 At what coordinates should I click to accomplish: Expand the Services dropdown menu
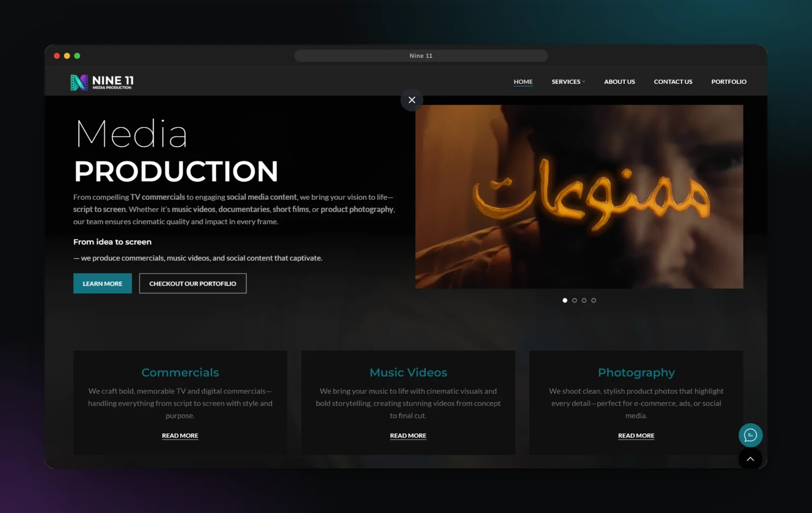coord(568,82)
